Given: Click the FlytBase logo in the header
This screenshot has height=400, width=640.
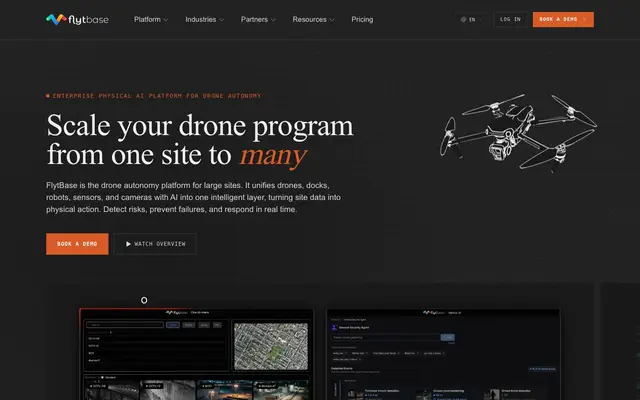Looking at the screenshot, I should pyautogui.click(x=77, y=19).
